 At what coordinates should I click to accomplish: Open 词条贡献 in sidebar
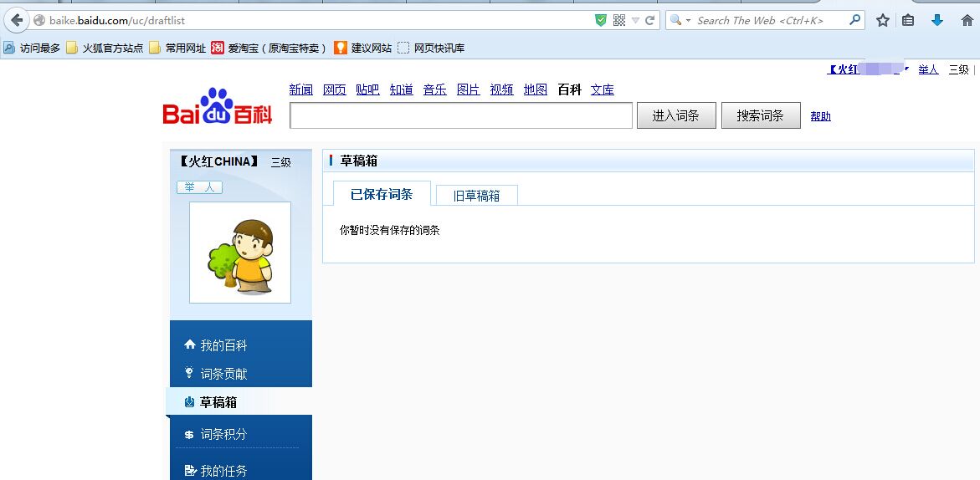[x=216, y=373]
